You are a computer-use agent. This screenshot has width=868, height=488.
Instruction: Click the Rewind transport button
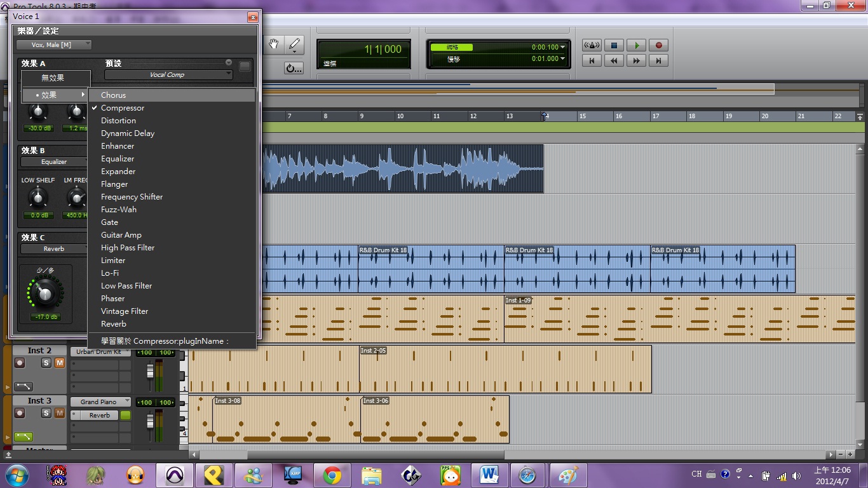click(x=614, y=61)
